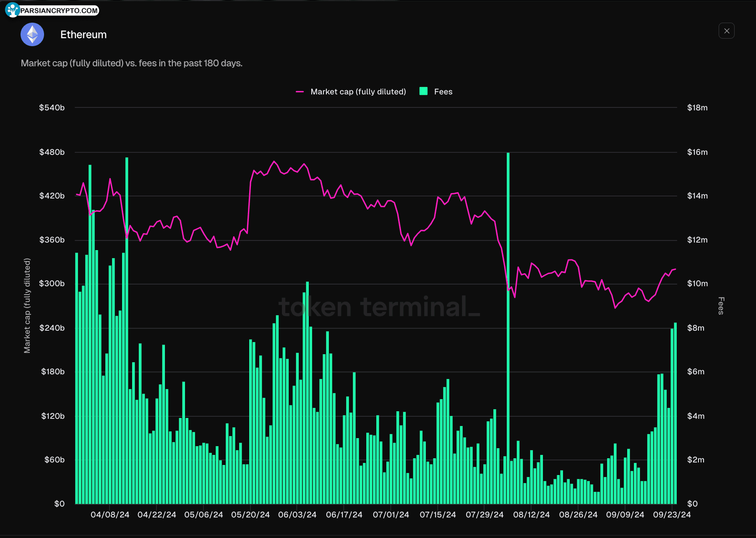Click the vertical Fees axis title on right
Viewport: 756px width, 538px height.
coord(721,306)
